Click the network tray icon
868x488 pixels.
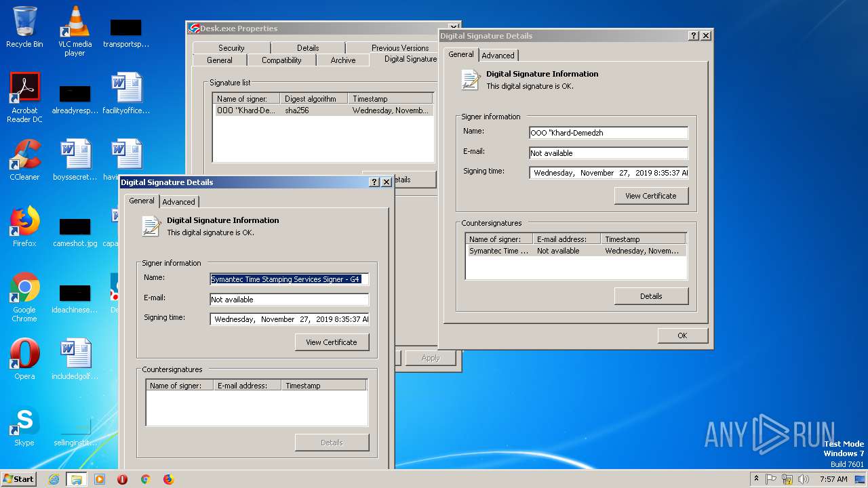(x=787, y=479)
